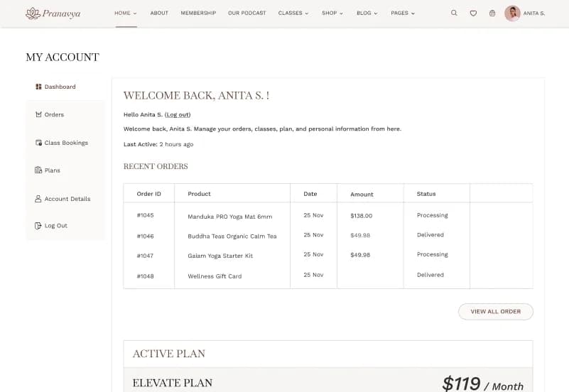Open the About menu item

(159, 13)
